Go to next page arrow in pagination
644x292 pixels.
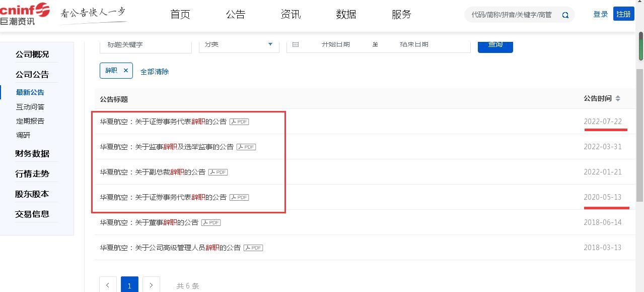[151, 285]
